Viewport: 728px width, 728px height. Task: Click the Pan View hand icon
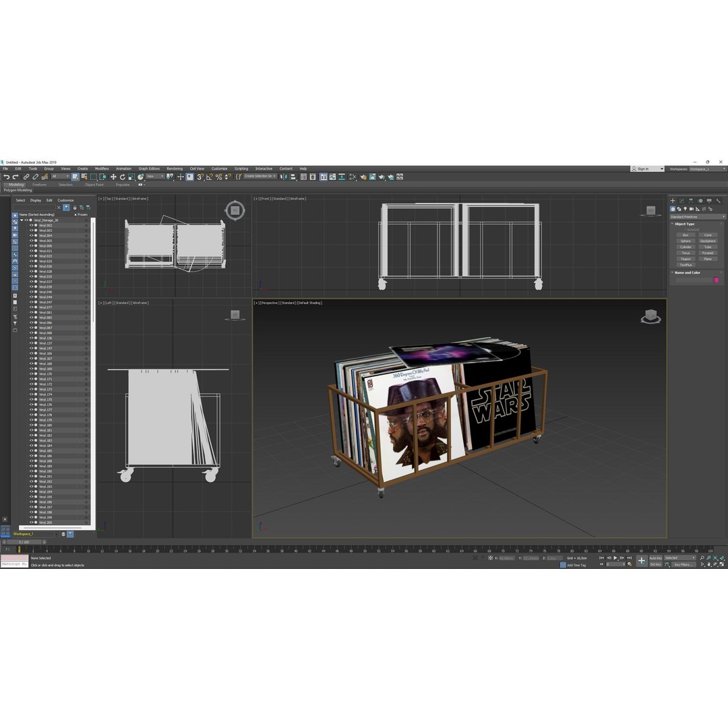pos(708,564)
